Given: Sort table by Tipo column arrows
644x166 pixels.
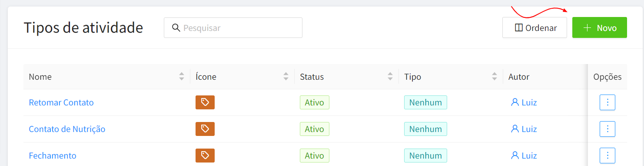Looking at the screenshot, I should click(495, 77).
